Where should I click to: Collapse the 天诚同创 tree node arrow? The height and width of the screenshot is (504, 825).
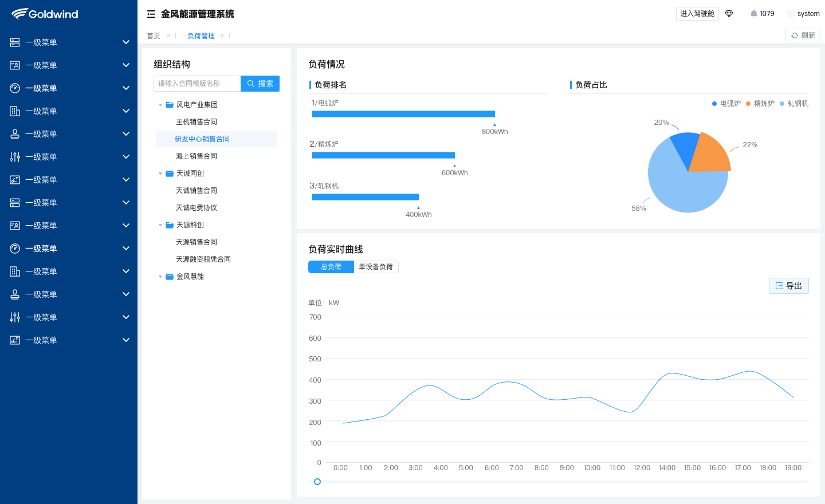coord(160,174)
